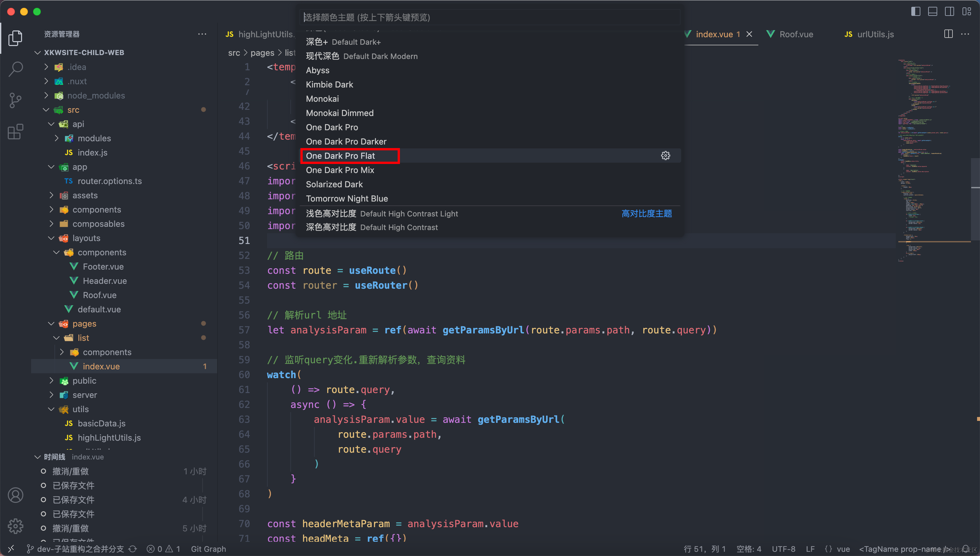Select Default High Contrast Light theme

coord(491,214)
